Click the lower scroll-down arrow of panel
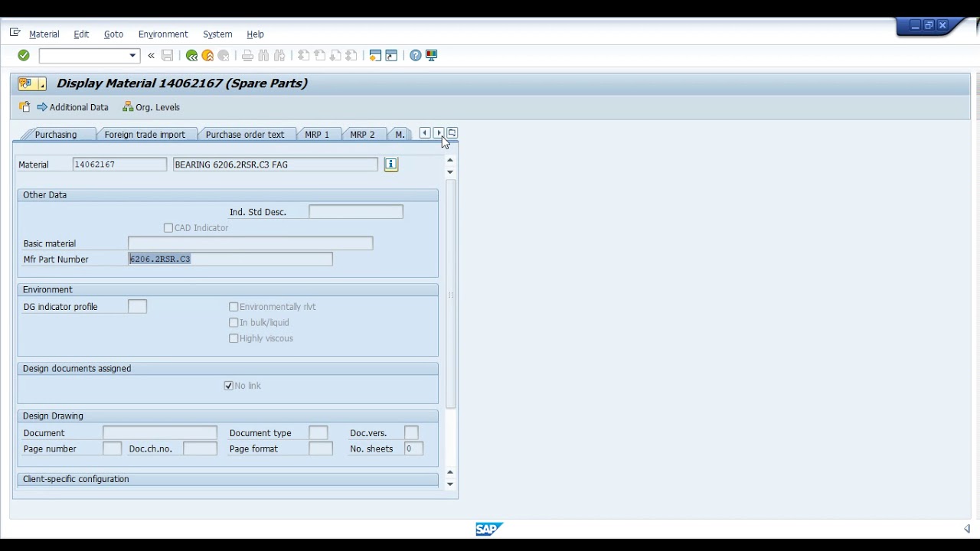 (450, 484)
